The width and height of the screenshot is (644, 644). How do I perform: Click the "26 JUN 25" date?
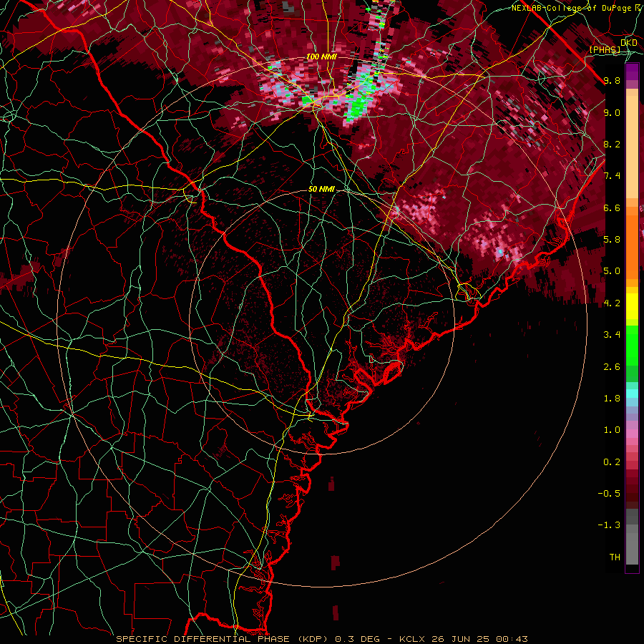coord(459,639)
